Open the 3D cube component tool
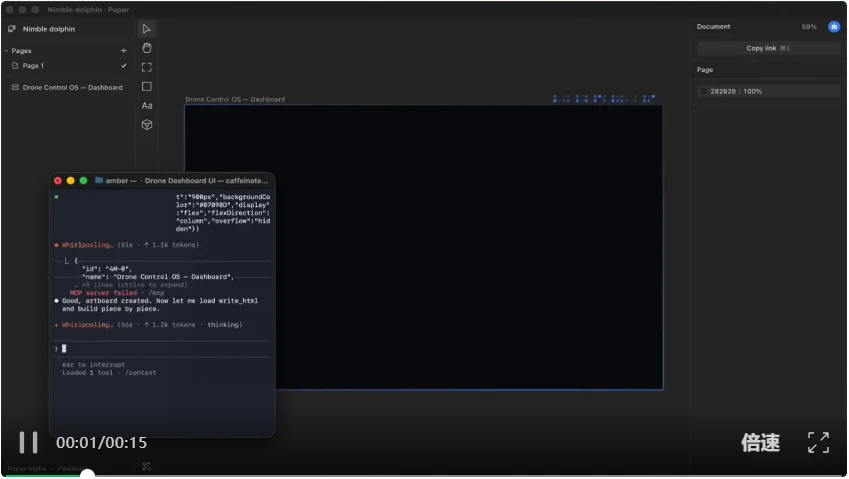Viewport: 849px width, 479px height. click(x=147, y=125)
